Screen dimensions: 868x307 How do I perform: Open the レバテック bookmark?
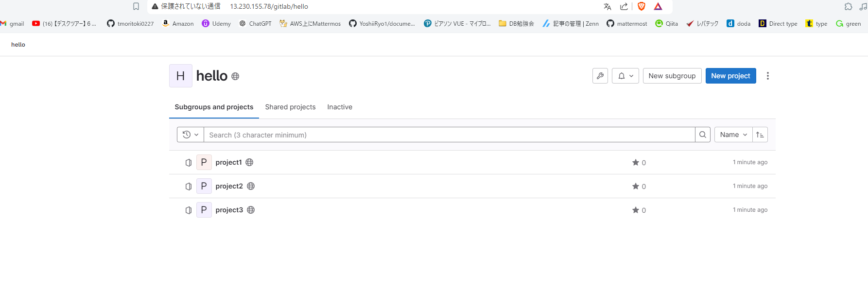[702, 23]
